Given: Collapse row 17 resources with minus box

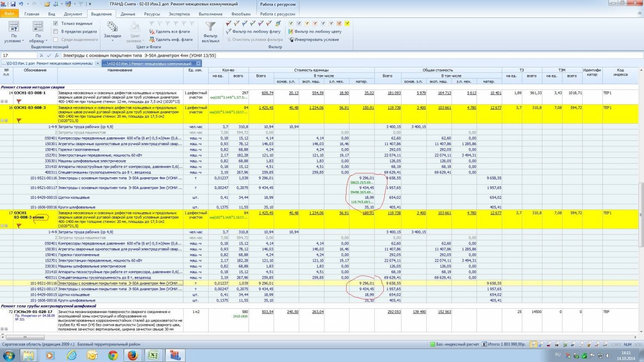Looking at the screenshot, I should 2,226.
